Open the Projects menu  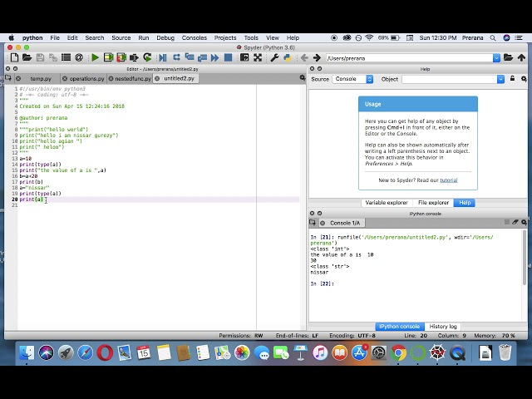[x=225, y=38]
